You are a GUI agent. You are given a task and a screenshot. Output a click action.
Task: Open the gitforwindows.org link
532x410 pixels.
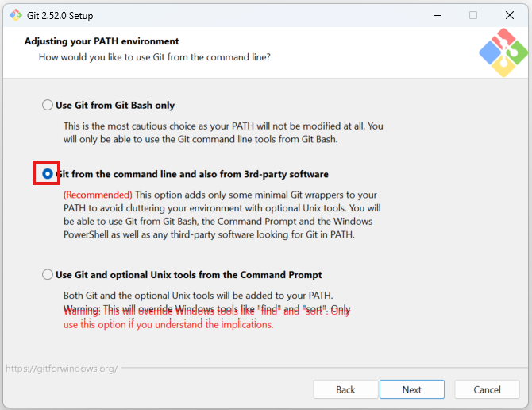click(62, 369)
